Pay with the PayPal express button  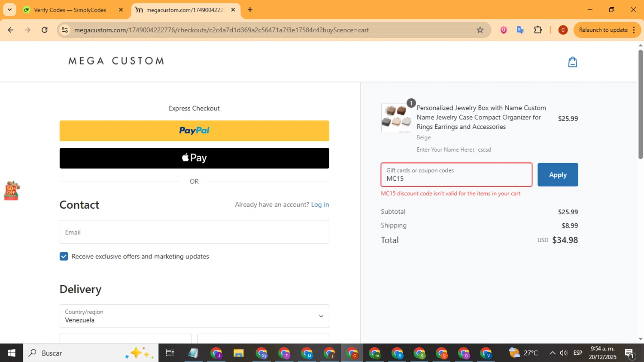click(x=194, y=131)
